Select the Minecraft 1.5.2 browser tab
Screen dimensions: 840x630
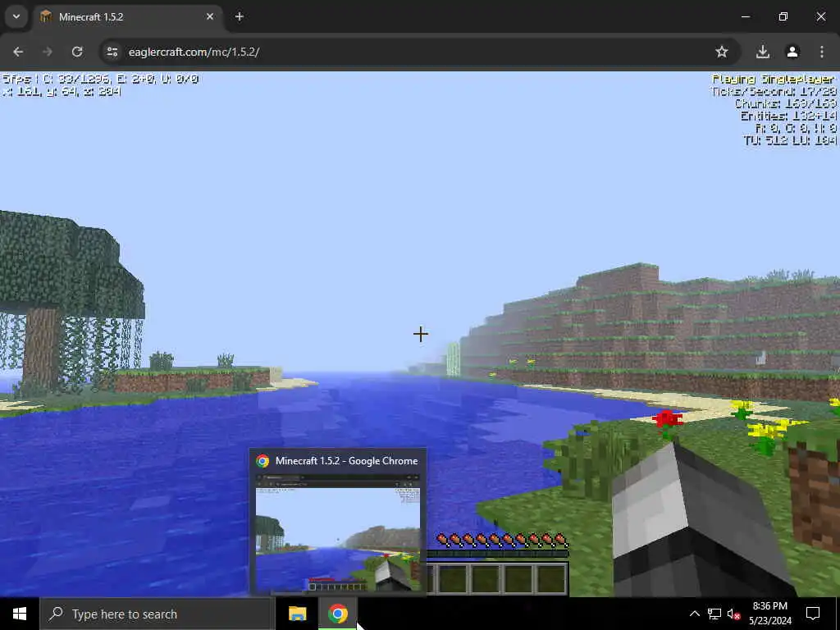tap(127, 16)
